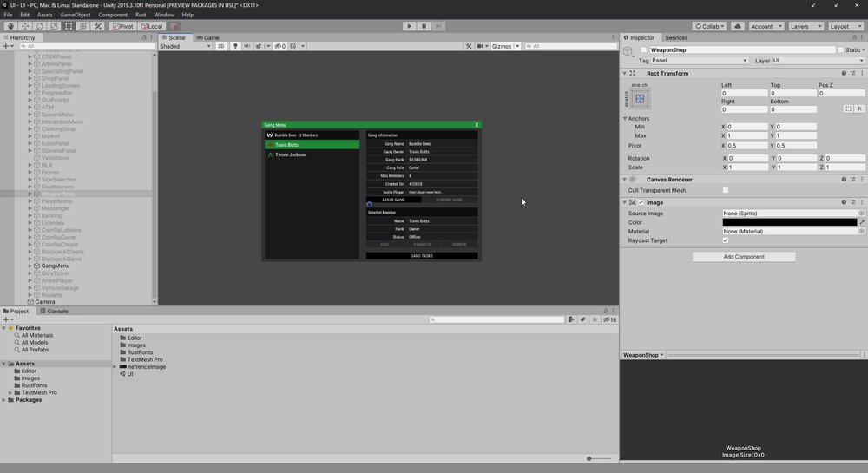868x473 pixels.
Task: Pause the game preview
Action: pyautogui.click(x=424, y=26)
